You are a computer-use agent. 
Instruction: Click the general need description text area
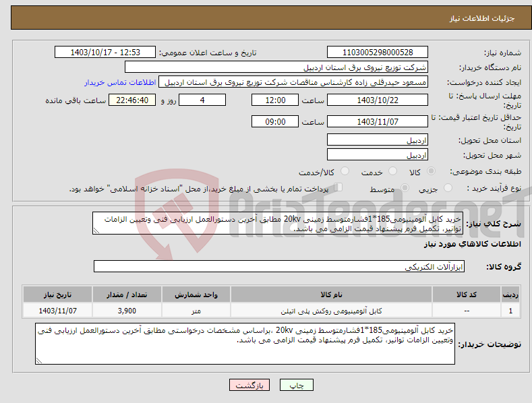point(278,223)
